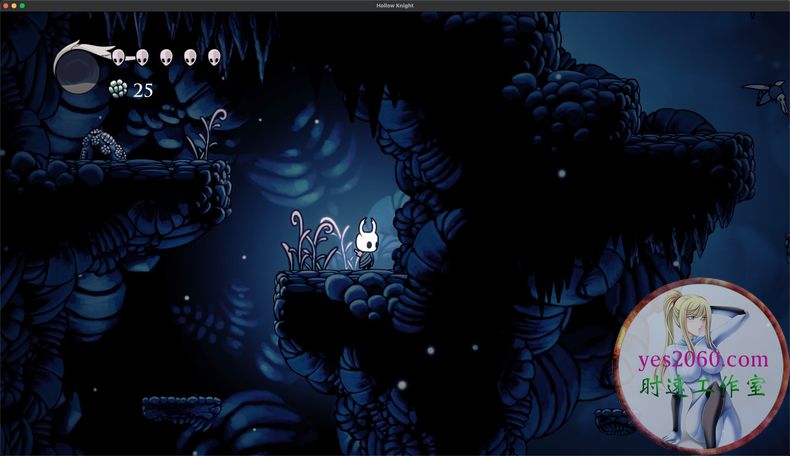Click the Geo currency cluster icon
Image resolution: width=790 pixels, height=456 pixels.
[x=118, y=89]
